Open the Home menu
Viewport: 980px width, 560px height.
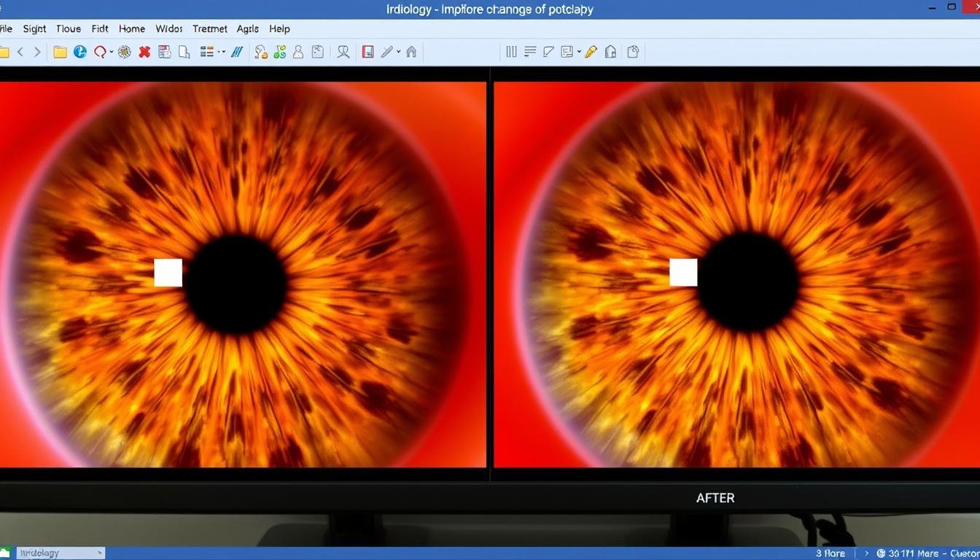click(132, 29)
